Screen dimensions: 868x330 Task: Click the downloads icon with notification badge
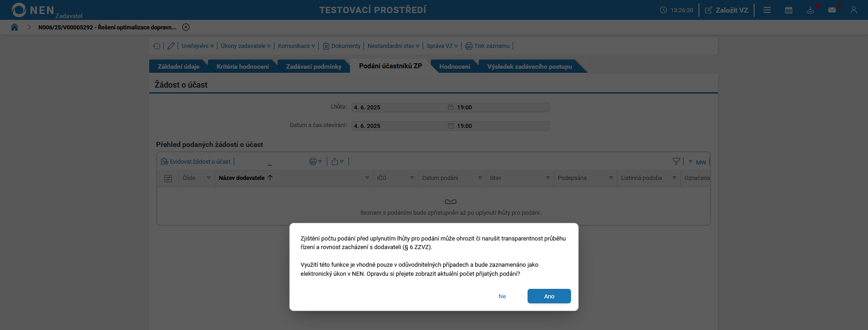click(811, 10)
